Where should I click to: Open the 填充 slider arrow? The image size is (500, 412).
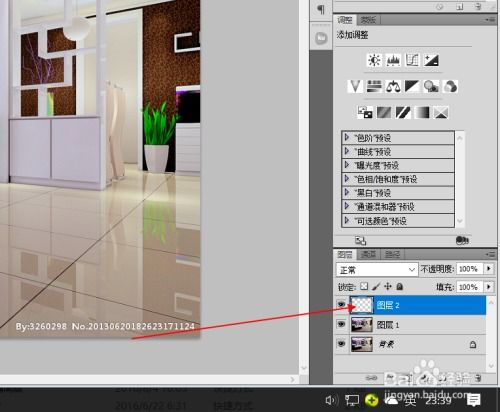489,287
